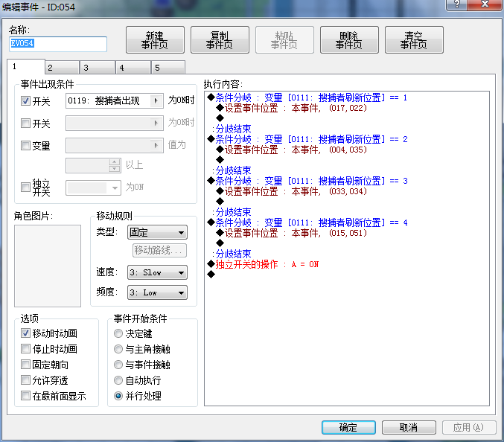This screenshot has height=442, width=504.
Task: Select the final 分歧结束 line after branch == 4
Action: point(232,254)
